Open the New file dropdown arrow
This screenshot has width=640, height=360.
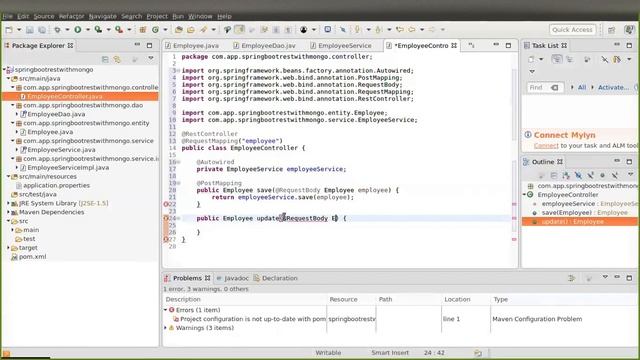[x=18, y=29]
